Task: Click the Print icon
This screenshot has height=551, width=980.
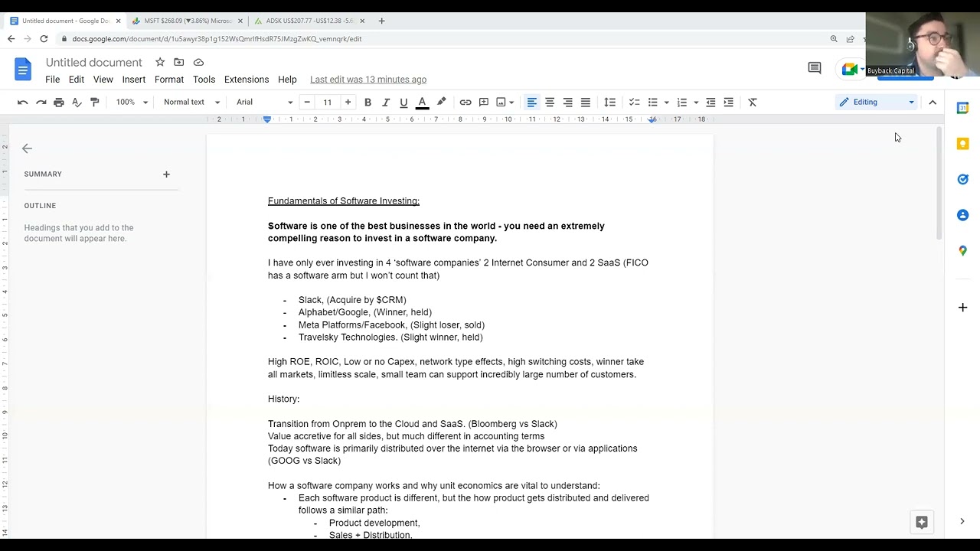Action: tap(59, 102)
